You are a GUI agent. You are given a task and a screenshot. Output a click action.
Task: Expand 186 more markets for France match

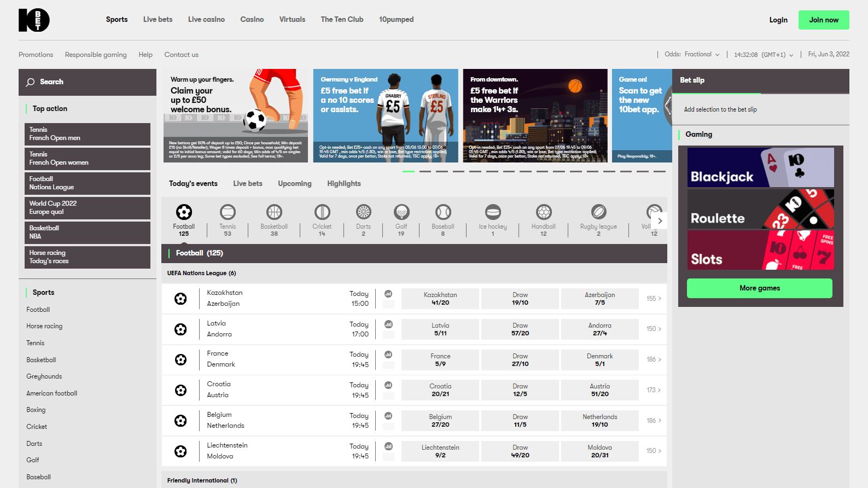coord(654,359)
